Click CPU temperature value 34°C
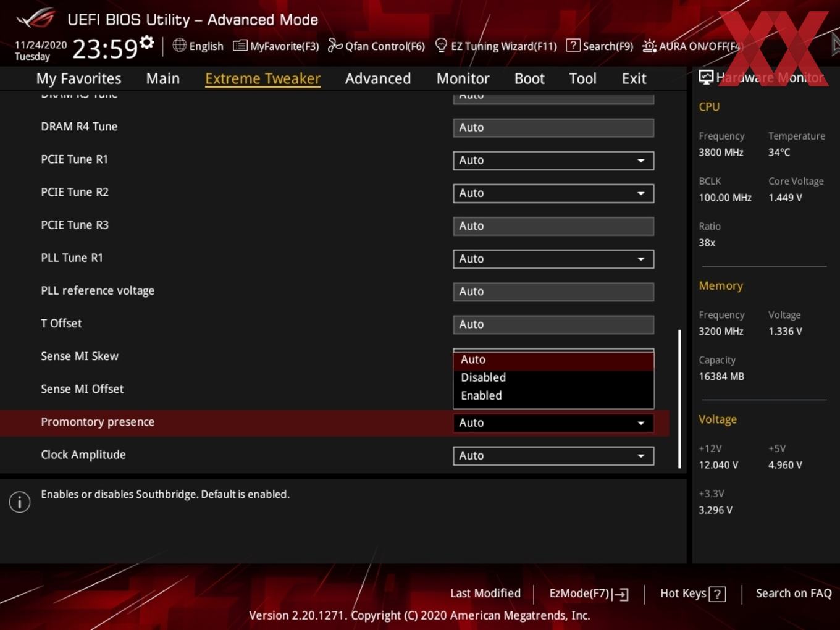This screenshot has height=630, width=840. (779, 152)
